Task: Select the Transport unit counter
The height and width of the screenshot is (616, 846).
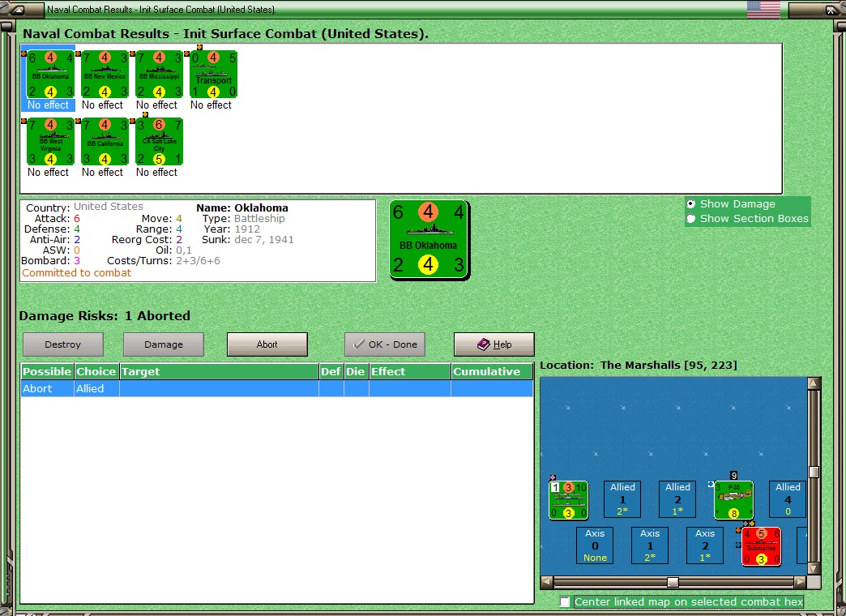Action: click(214, 75)
